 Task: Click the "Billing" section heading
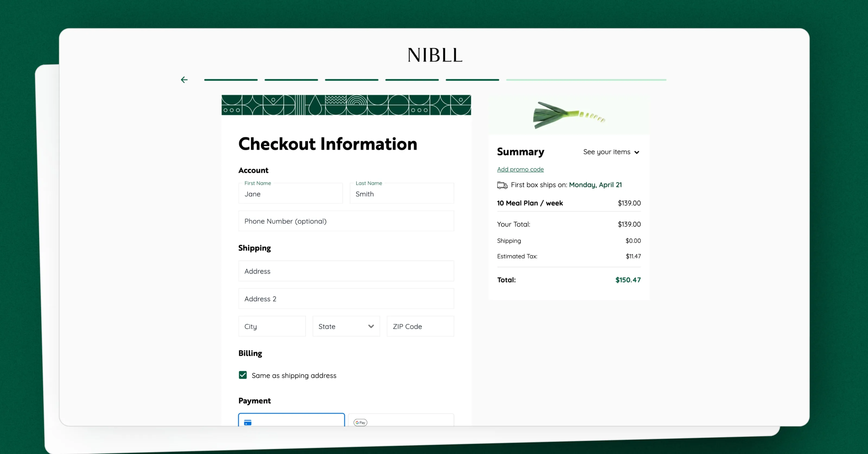click(x=250, y=353)
